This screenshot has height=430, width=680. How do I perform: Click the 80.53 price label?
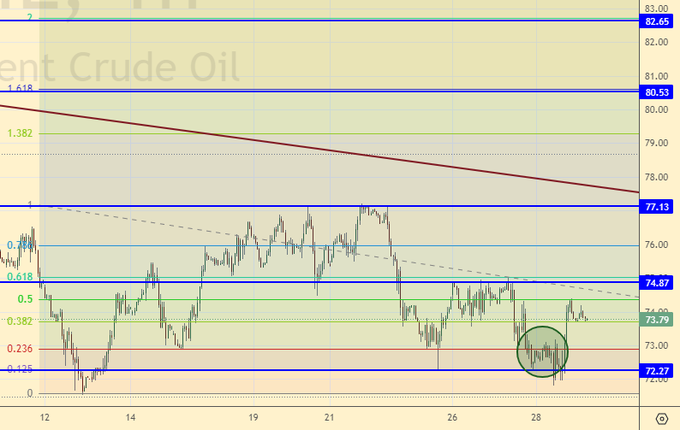click(x=656, y=92)
